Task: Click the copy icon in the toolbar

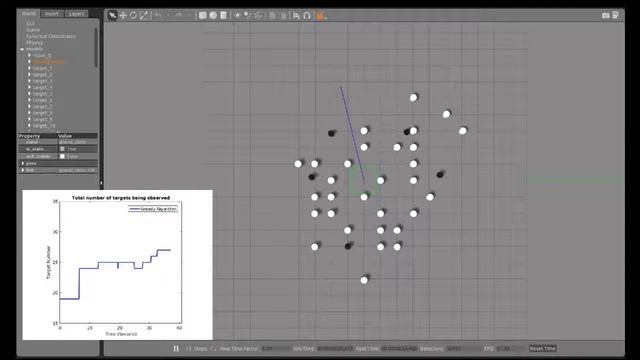Action: click(x=272, y=16)
